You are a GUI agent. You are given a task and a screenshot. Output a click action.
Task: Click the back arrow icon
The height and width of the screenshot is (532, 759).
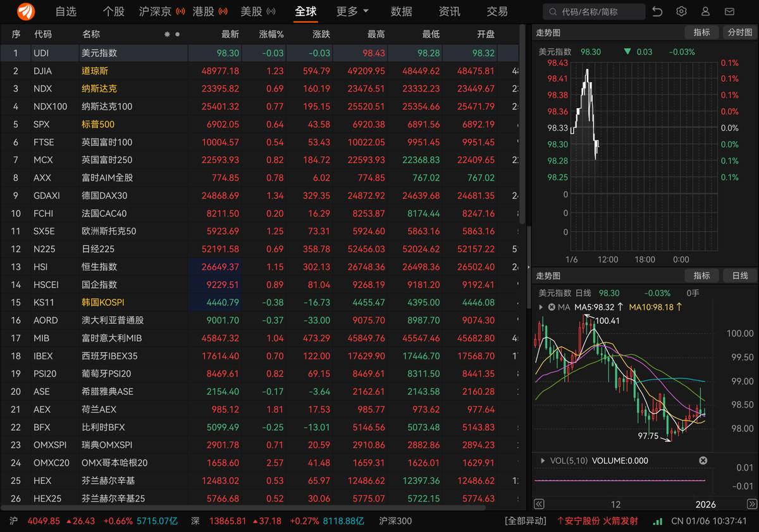click(658, 11)
